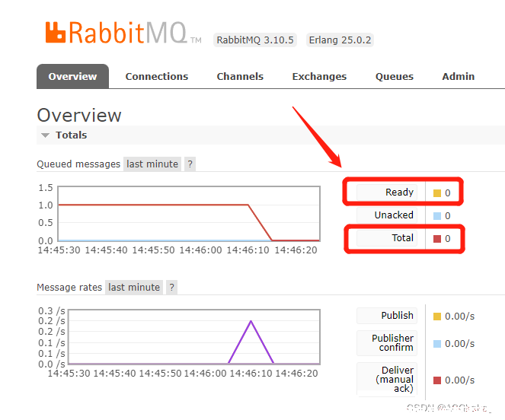The width and height of the screenshot is (505, 420).
Task: Click the Queued messages chart
Action: [189, 214]
